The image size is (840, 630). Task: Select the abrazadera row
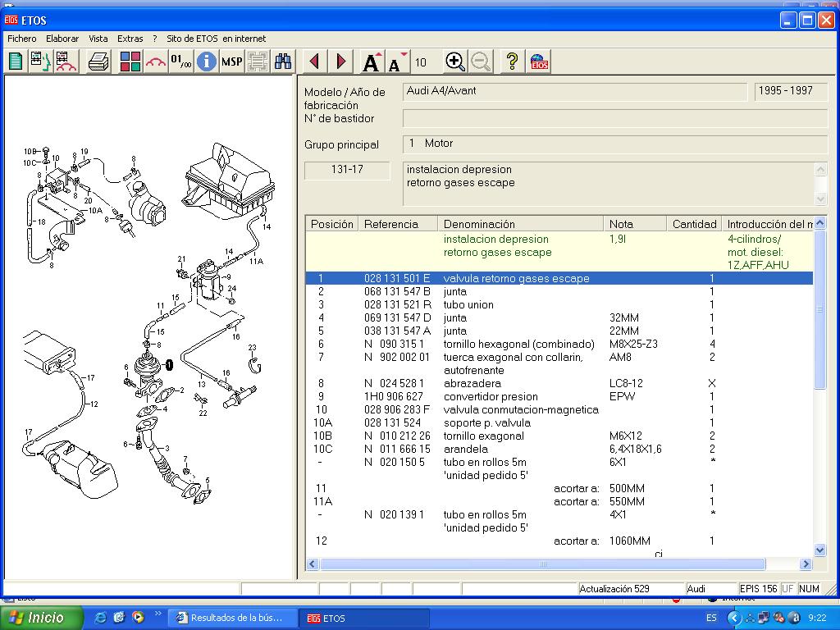559,384
